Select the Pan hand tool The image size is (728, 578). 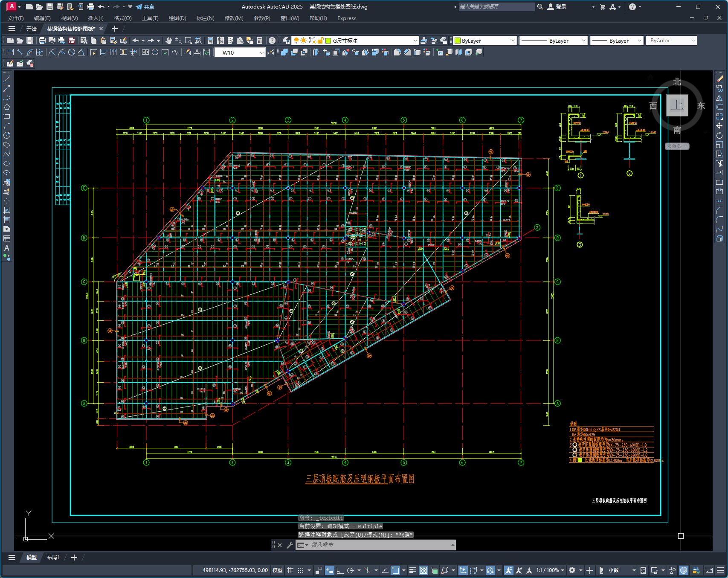[169, 41]
